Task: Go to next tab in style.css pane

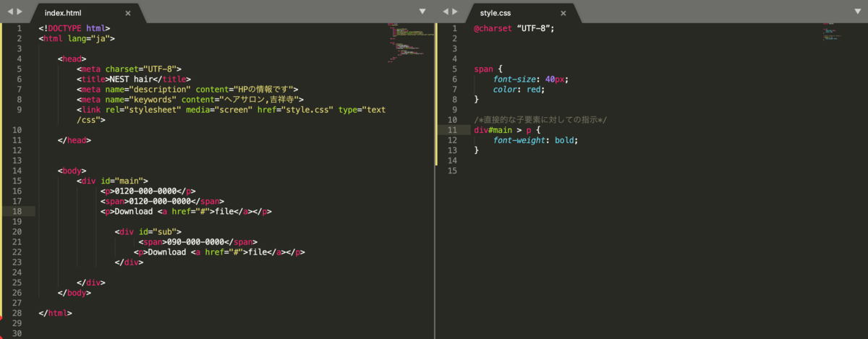Action: pos(456,12)
